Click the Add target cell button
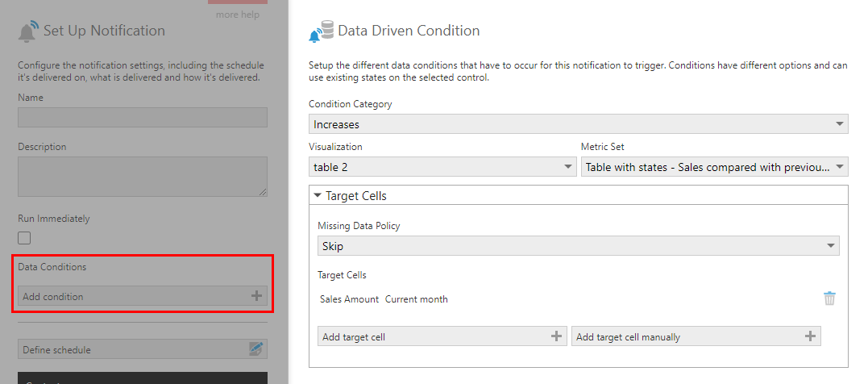The image size is (868, 384). pos(442,336)
